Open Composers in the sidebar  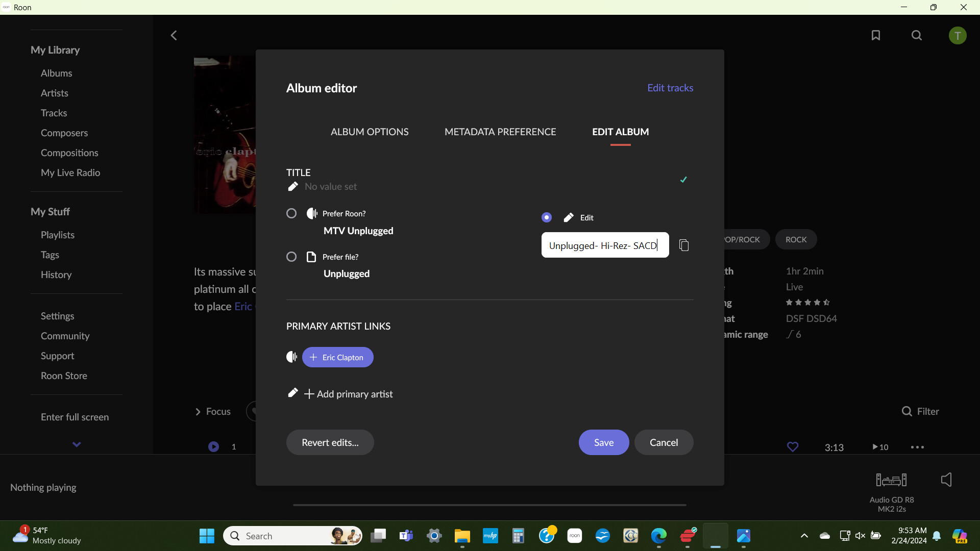64,133
